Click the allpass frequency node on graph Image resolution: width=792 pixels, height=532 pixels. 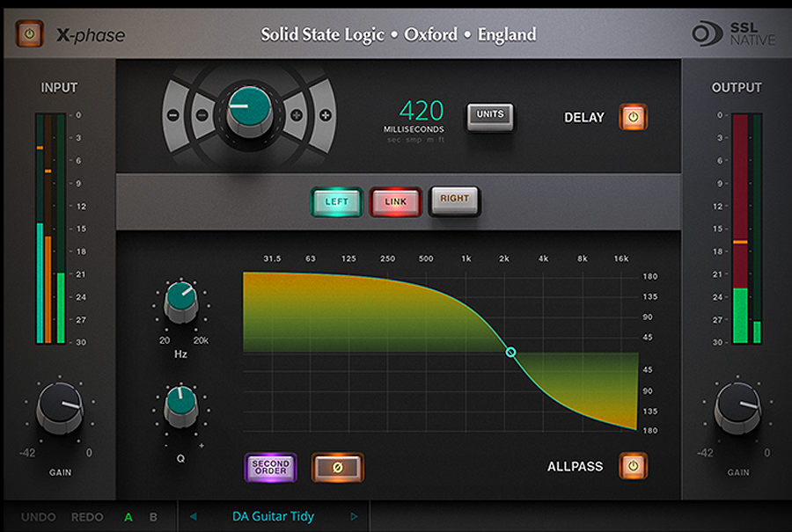[x=510, y=352]
